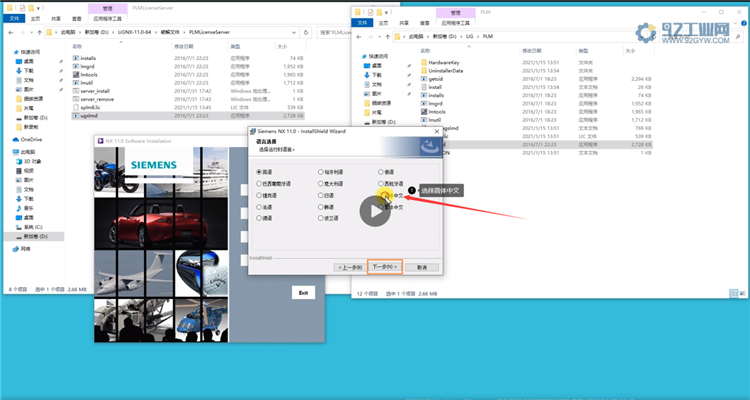Image resolution: width=750 pixels, height=400 pixels.
Task: Switch to 查看 tab in PLM window
Action: coord(425,23)
